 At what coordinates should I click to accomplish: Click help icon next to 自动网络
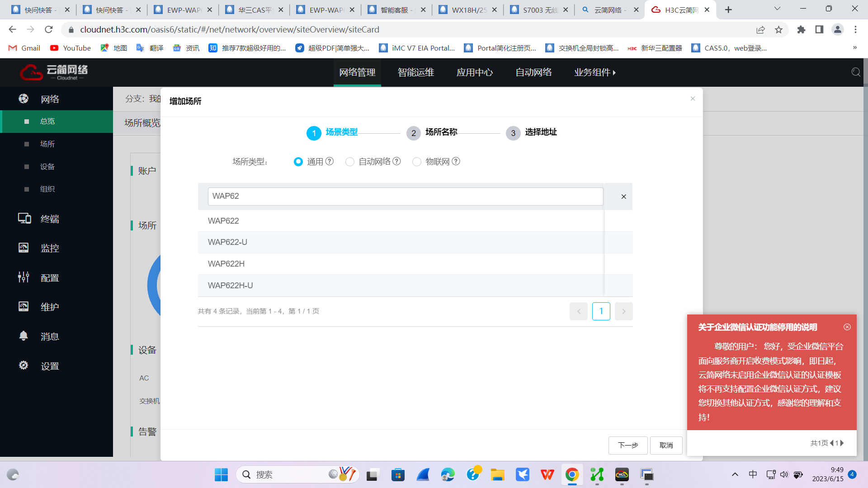[x=396, y=161]
